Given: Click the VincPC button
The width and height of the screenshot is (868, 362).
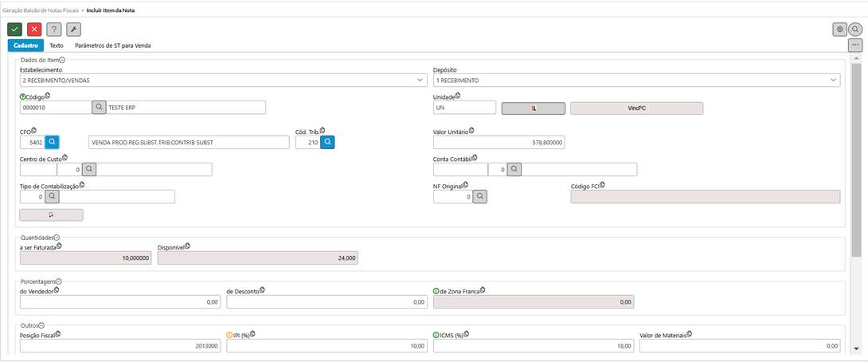Looking at the screenshot, I should pyautogui.click(x=636, y=108).
